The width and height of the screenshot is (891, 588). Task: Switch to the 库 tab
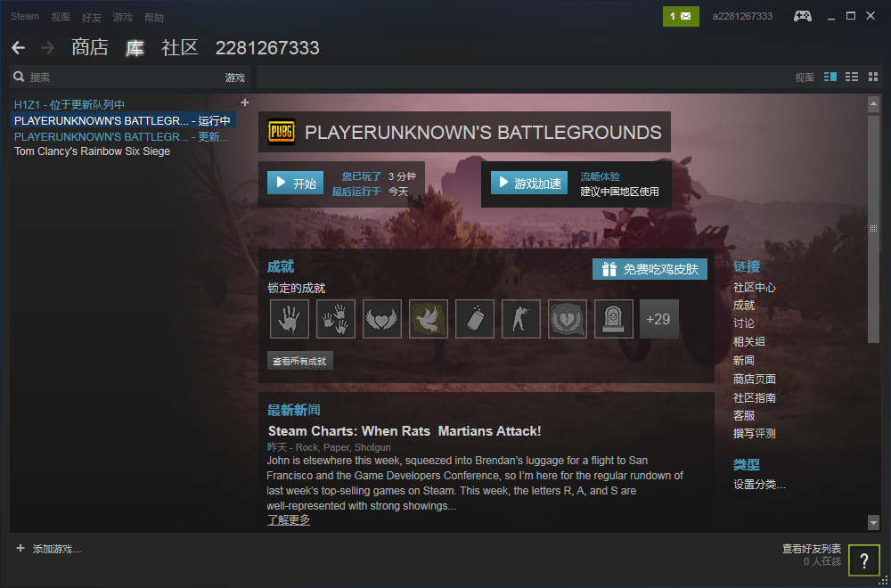(x=135, y=48)
